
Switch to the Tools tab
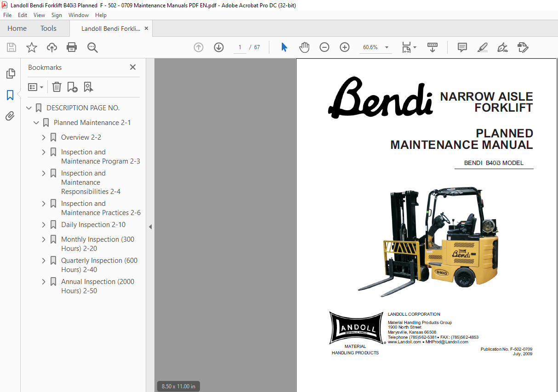tap(48, 28)
